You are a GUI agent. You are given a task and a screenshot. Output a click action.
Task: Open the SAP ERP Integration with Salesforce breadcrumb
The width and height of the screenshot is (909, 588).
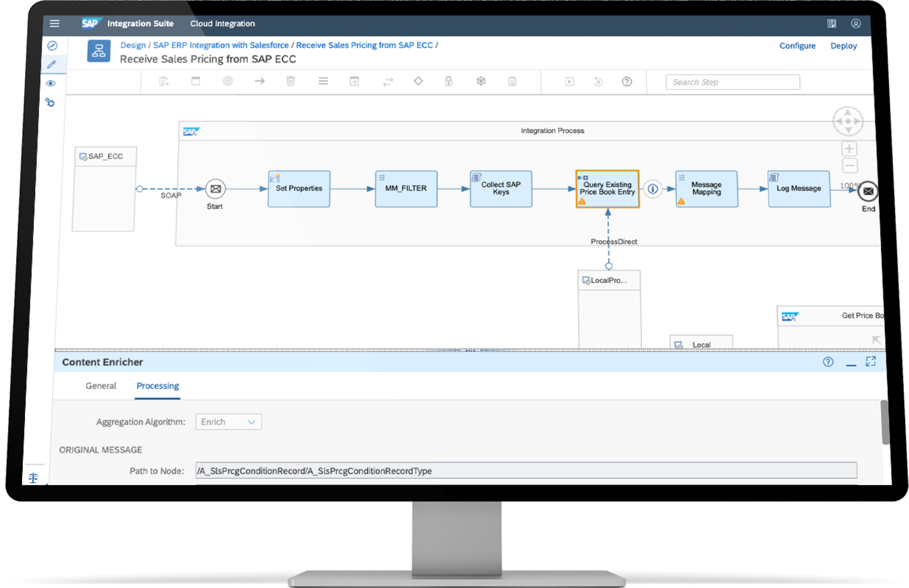(x=221, y=45)
